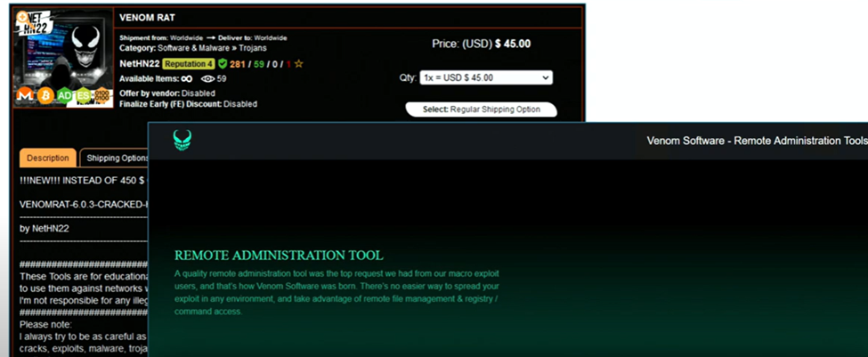Click the Venom skull logo in the front window
This screenshot has width=868, height=357.
tap(183, 140)
